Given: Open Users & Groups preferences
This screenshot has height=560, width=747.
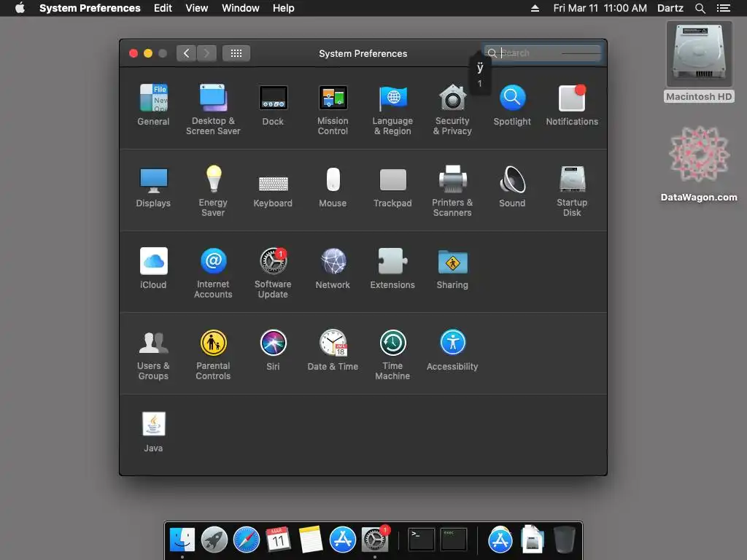Looking at the screenshot, I should 153,355.
